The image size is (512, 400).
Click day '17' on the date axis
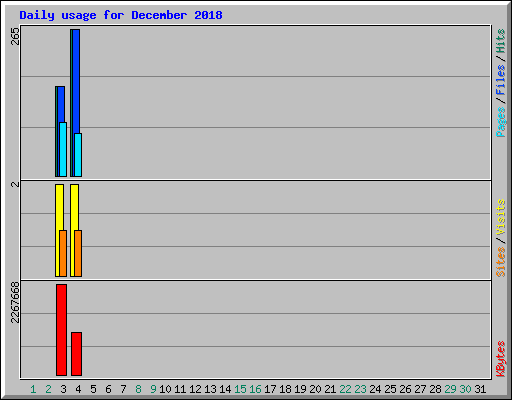point(270,389)
